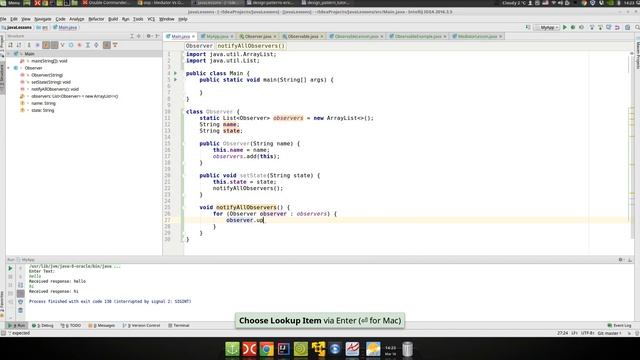Open the Edit menu
The image size is (640, 360).
pos(14,19)
